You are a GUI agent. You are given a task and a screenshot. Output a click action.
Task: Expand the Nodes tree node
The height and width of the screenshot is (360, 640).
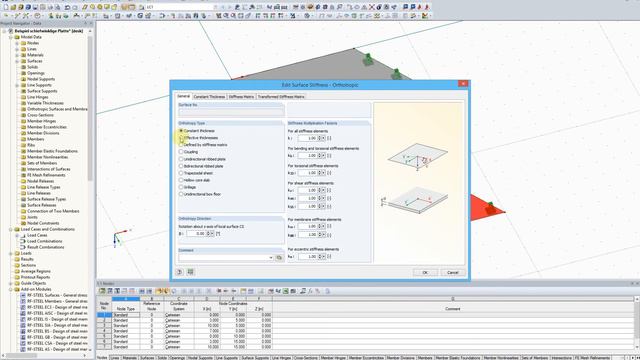tap(17, 43)
